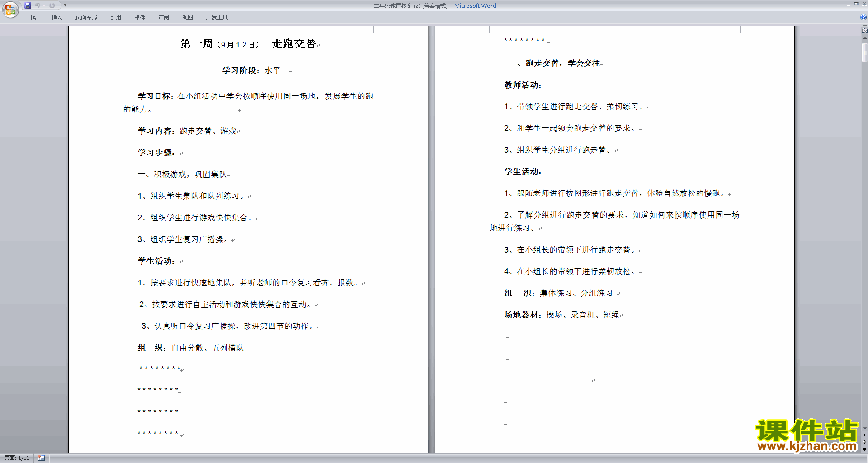Click the Select Browse Object circle button
The width and height of the screenshot is (868, 463).
coord(864,442)
